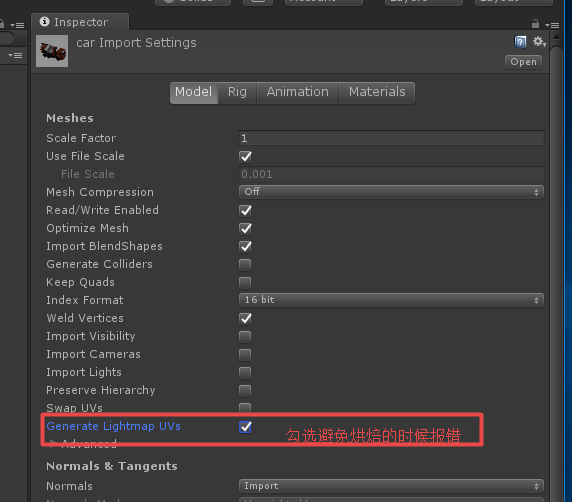Click the Generate Lightmap UVs label
Image resolution: width=572 pixels, height=502 pixels.
coord(113,426)
